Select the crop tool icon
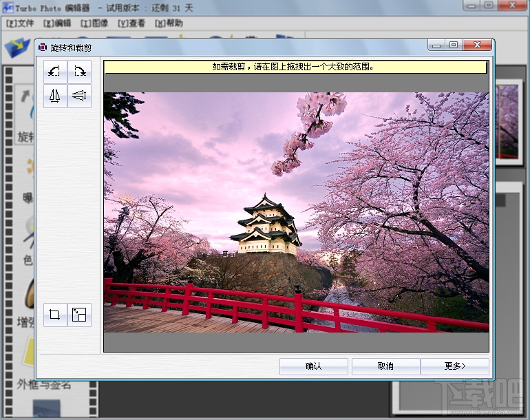Screen dimensions: 530x420 (x=56, y=315)
